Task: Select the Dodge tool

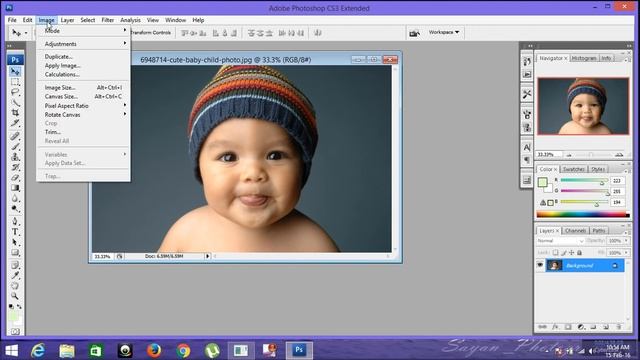Action: (x=16, y=209)
